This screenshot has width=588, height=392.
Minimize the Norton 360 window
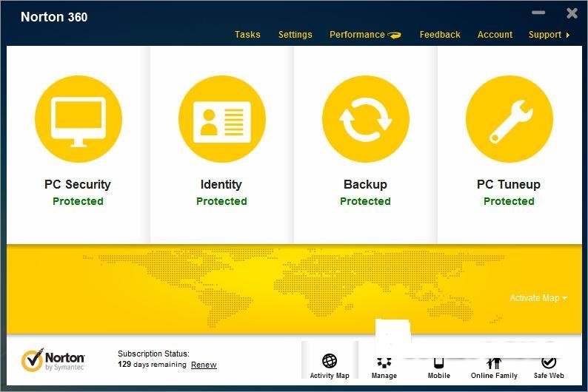pos(538,13)
